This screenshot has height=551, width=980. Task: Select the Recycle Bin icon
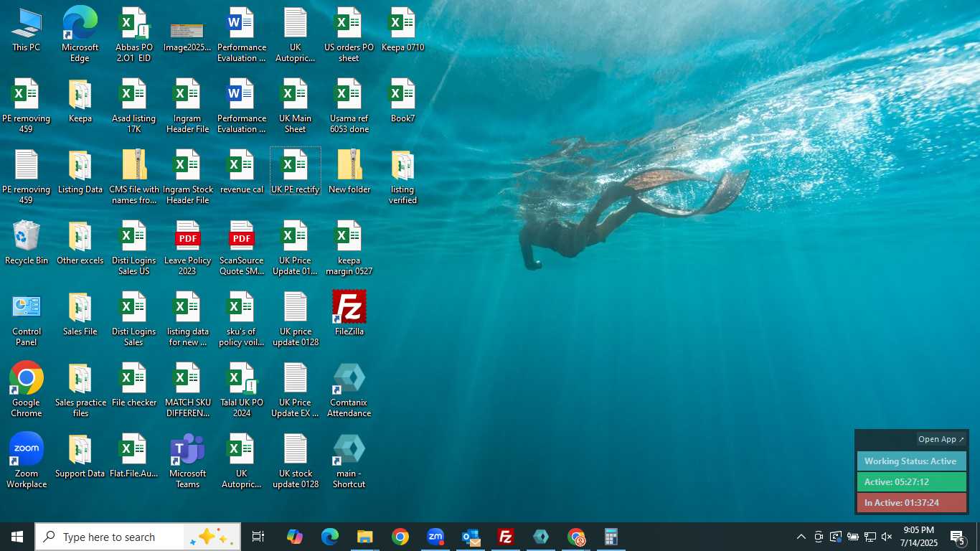pos(27,243)
